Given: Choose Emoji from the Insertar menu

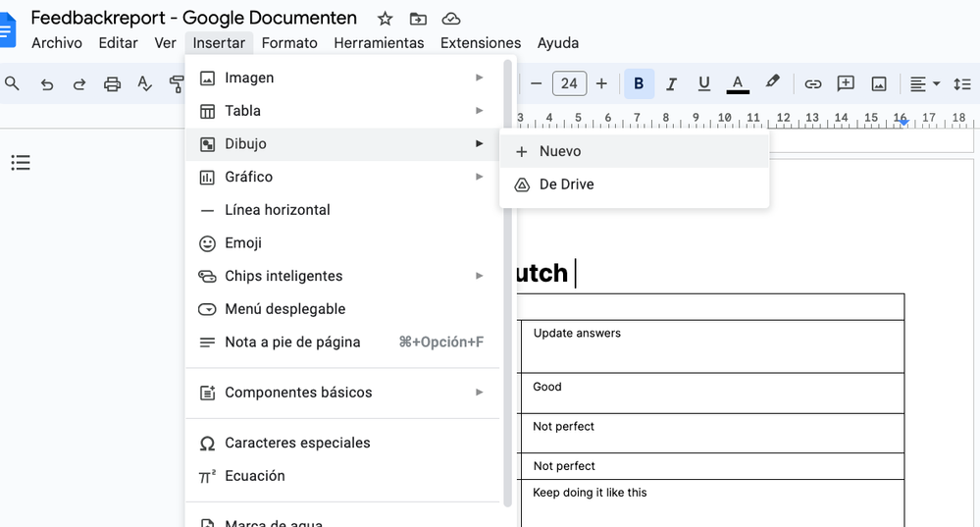Looking at the screenshot, I should coord(342,243).
